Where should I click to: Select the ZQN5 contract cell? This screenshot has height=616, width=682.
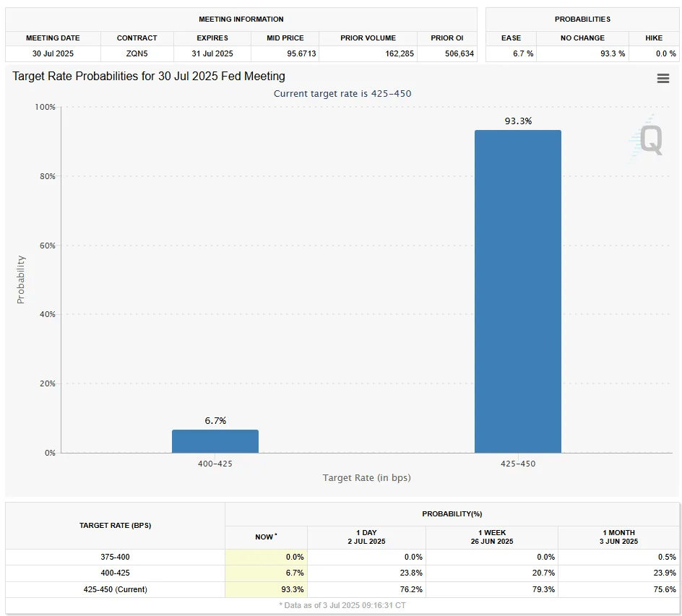pos(137,53)
